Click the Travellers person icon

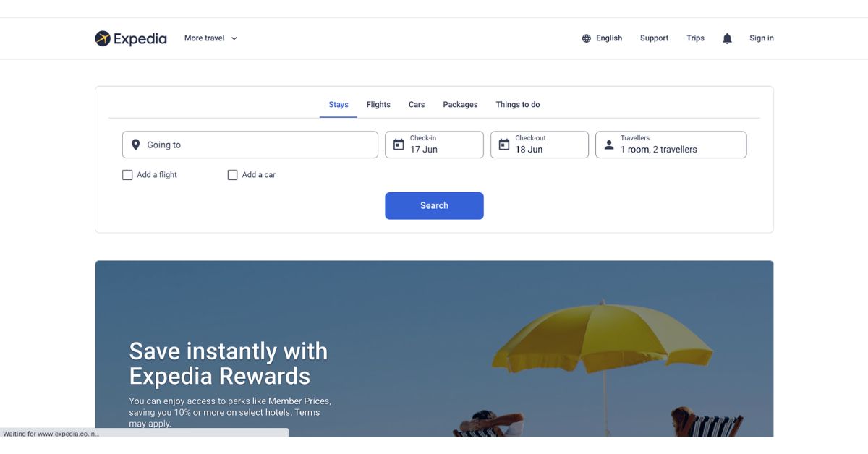point(609,145)
